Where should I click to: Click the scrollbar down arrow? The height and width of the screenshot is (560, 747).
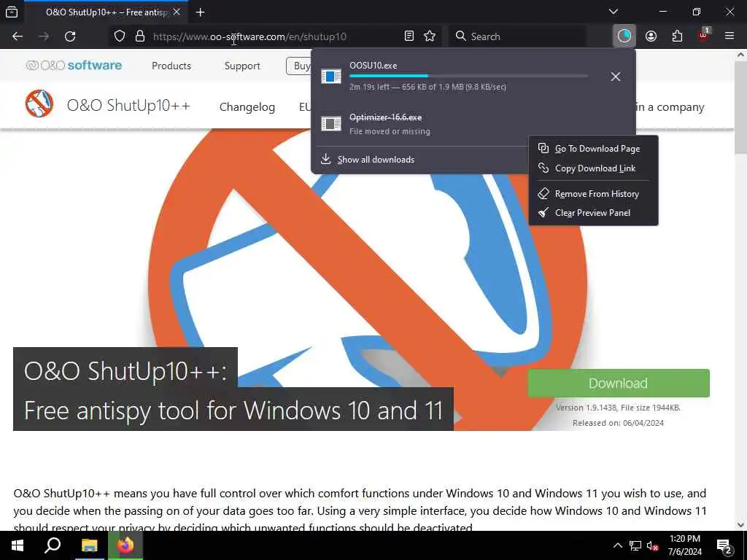coord(740,525)
